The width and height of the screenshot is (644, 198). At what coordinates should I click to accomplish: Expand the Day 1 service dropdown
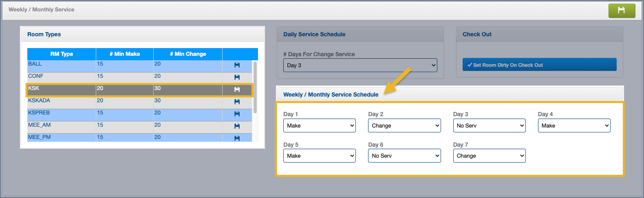319,125
